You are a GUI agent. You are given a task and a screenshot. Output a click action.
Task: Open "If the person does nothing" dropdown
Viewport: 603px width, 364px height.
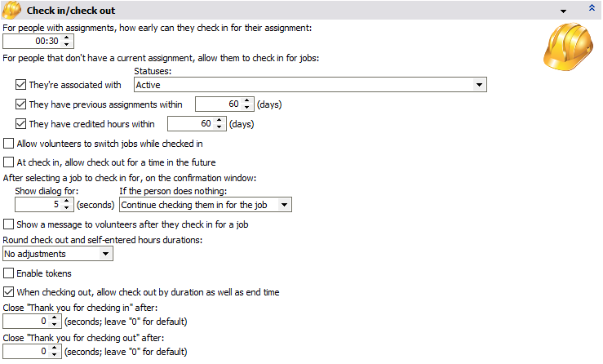pyautogui.click(x=285, y=204)
